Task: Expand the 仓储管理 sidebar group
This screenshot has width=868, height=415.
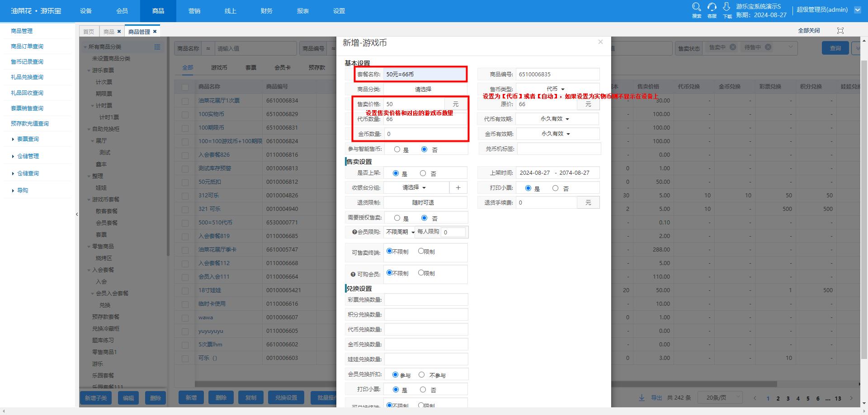Action: coord(28,156)
